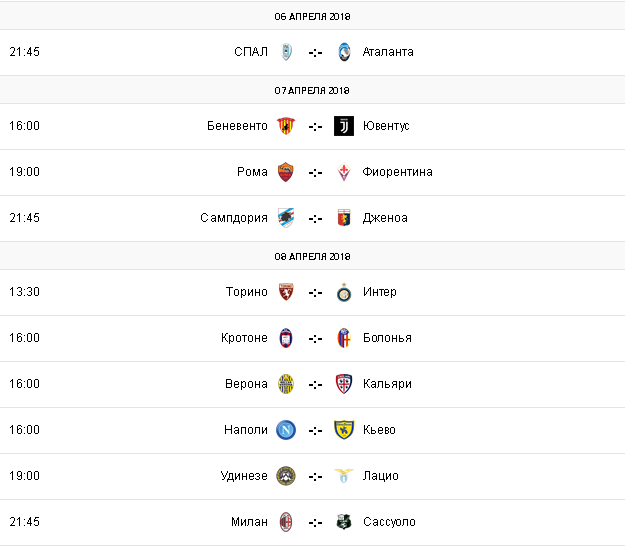Click the СПАЛ team name
This screenshot has width=625, height=548.
click(x=251, y=52)
